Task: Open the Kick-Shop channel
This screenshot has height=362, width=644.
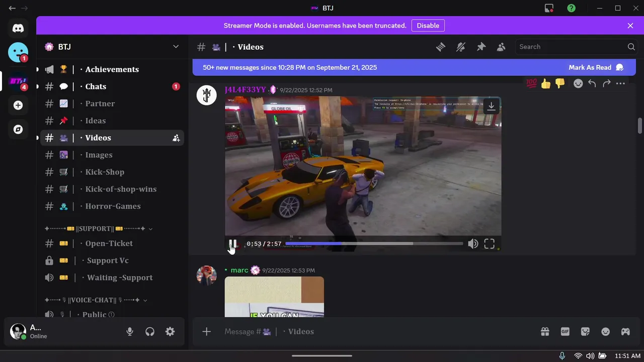Action: click(x=112, y=172)
